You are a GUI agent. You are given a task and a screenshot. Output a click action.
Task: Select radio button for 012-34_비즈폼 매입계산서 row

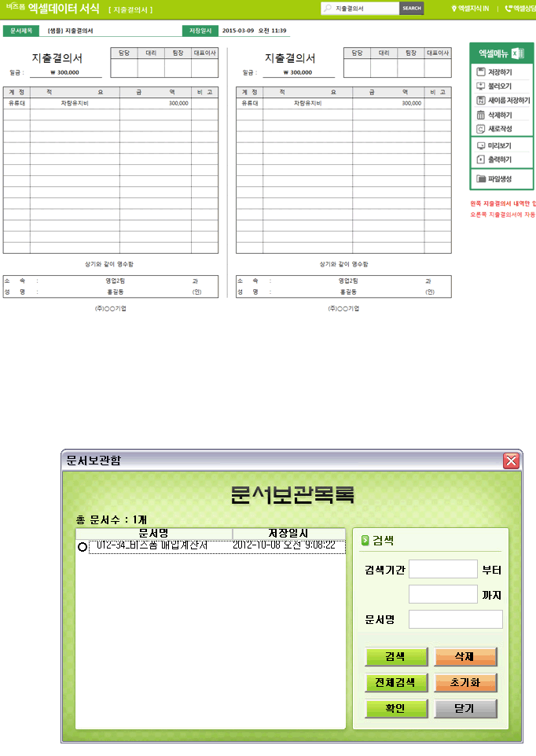83,547
